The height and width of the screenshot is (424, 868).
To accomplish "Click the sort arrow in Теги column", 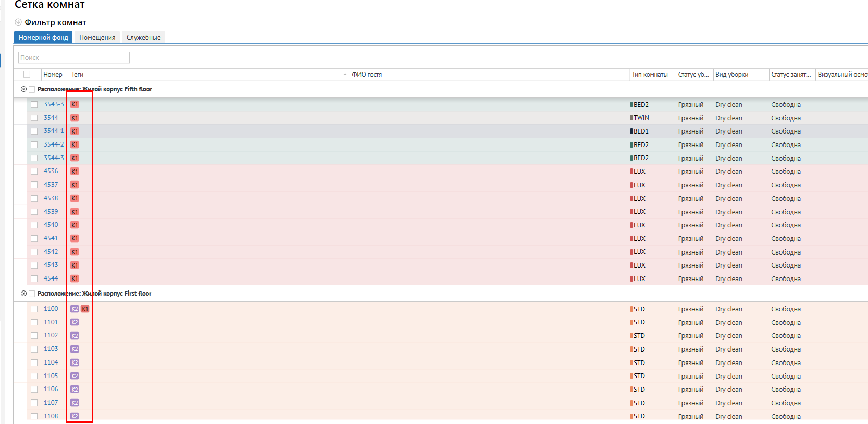I will click(x=345, y=75).
